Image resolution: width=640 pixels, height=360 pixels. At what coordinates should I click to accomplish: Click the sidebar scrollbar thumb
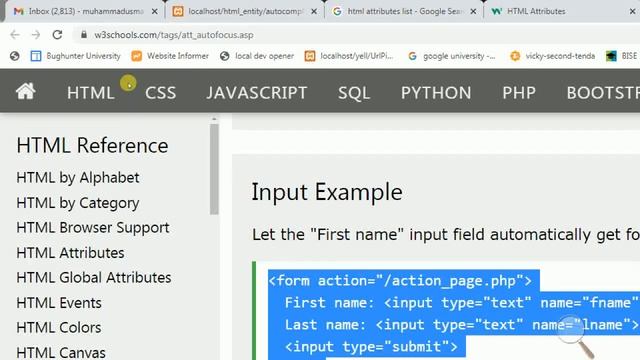[214, 169]
